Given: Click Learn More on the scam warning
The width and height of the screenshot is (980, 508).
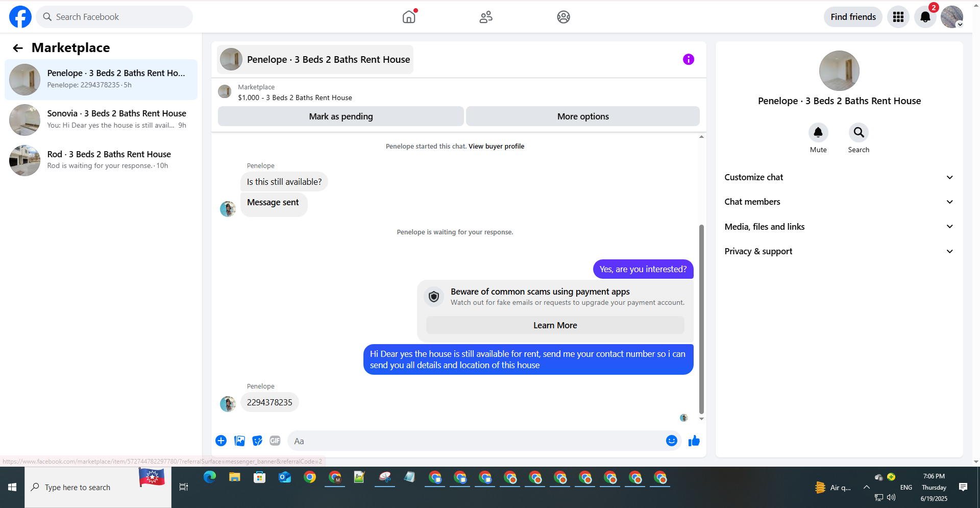Looking at the screenshot, I should point(555,325).
